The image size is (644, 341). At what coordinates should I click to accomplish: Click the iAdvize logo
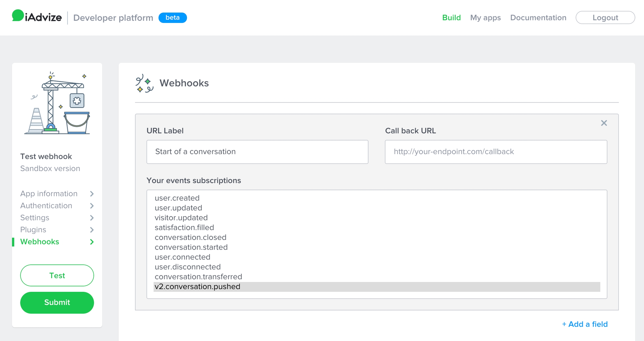click(37, 17)
